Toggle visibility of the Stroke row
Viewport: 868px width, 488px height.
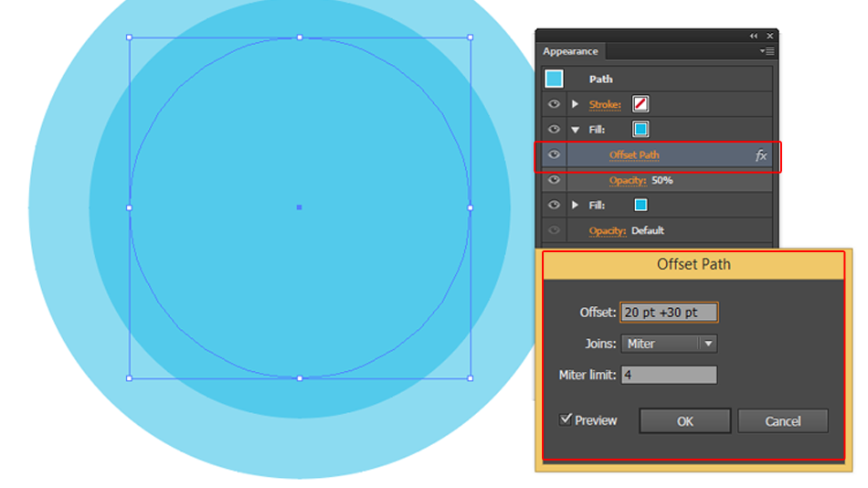pos(554,104)
